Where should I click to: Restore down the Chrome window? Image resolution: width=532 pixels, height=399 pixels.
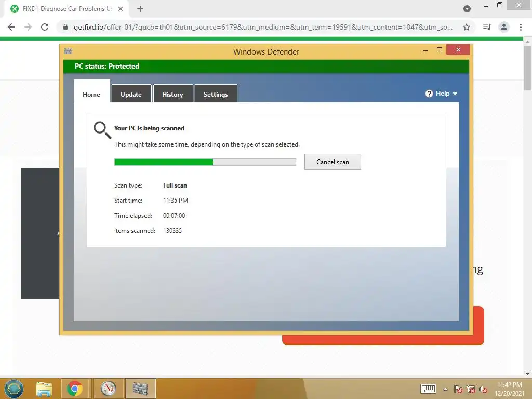500,5
